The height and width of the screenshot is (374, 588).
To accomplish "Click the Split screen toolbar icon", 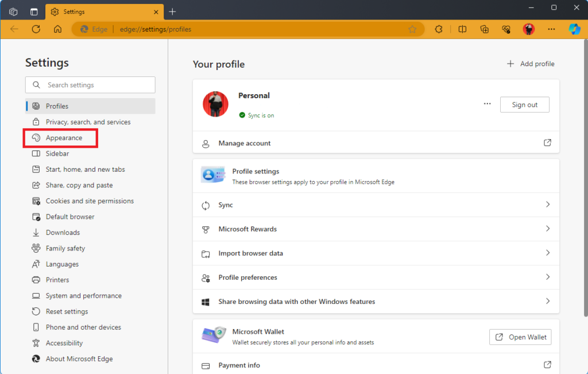I will point(462,29).
